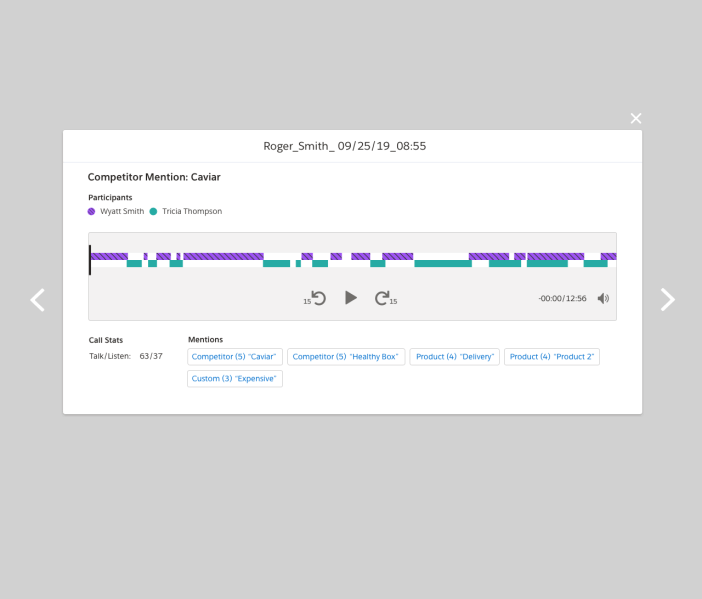Go to the previous recording arrow

[x=38, y=300]
